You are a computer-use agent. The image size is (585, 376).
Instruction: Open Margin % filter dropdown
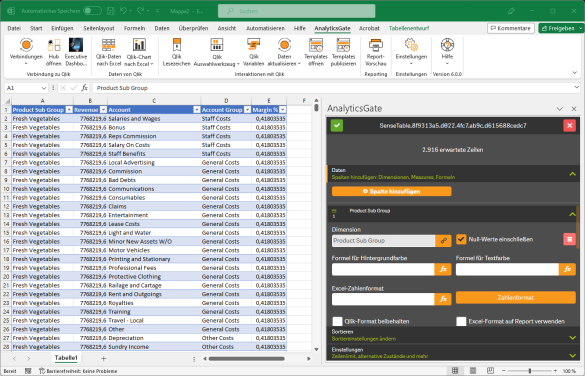(x=282, y=110)
